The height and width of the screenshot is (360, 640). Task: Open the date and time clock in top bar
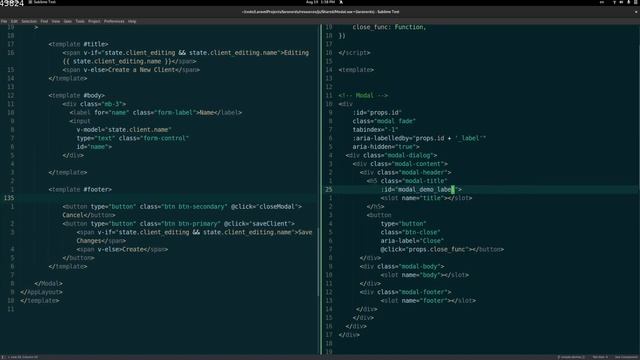click(320, 2)
